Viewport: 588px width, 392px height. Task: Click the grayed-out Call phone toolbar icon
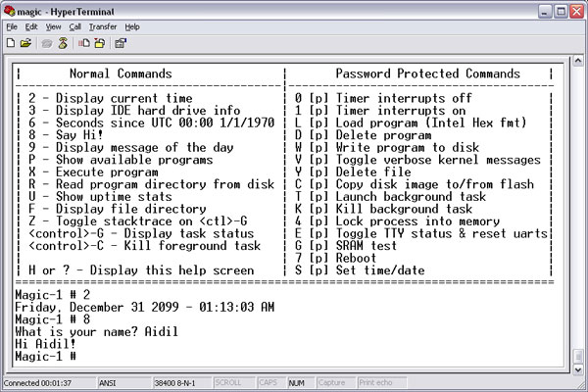tap(46, 43)
